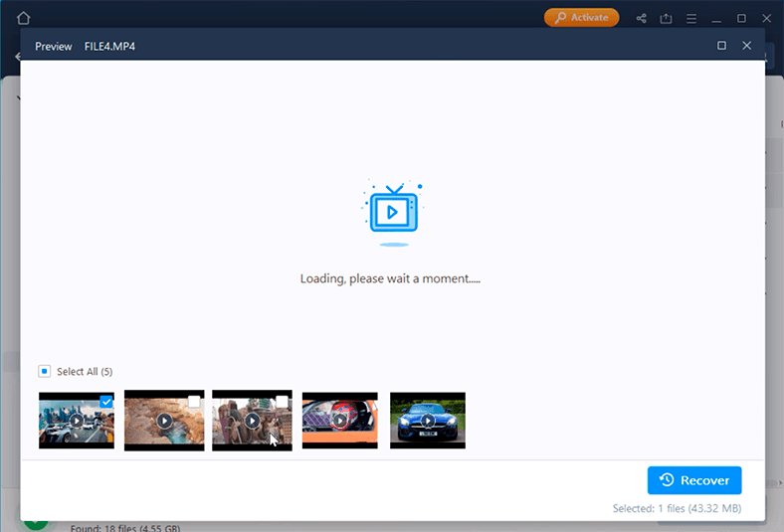Play the city street car video thumbnail
Screen dimensions: 784x532
[x=77, y=421]
